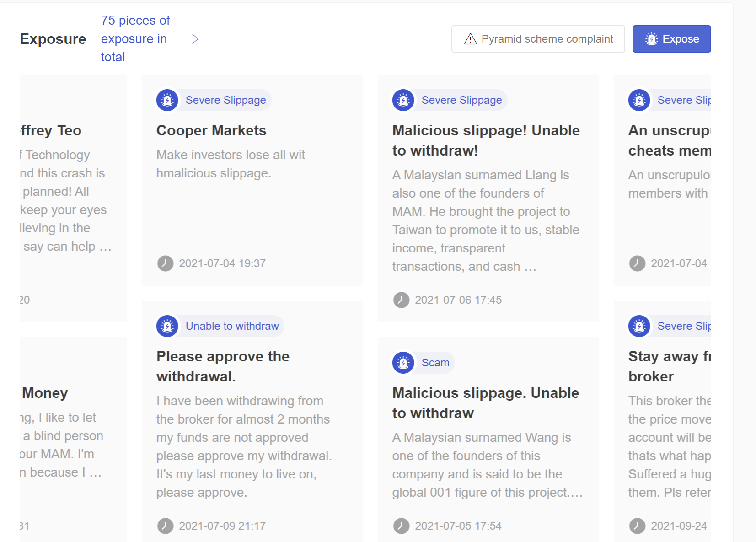
Task: Click the Exposure section heading
Action: point(53,39)
